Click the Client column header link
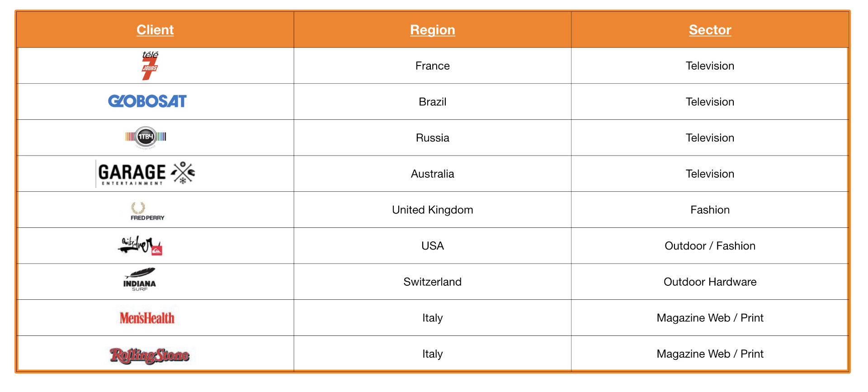The image size is (868, 392). (x=155, y=30)
